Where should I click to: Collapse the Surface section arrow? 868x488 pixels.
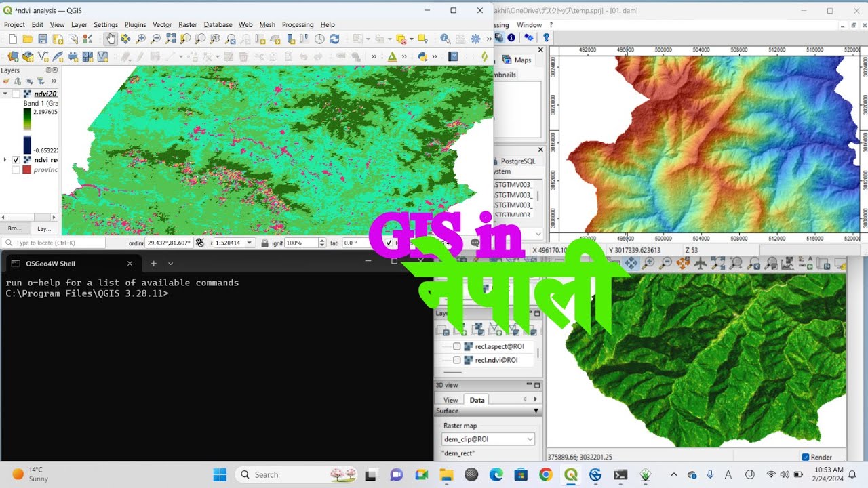(536, 411)
